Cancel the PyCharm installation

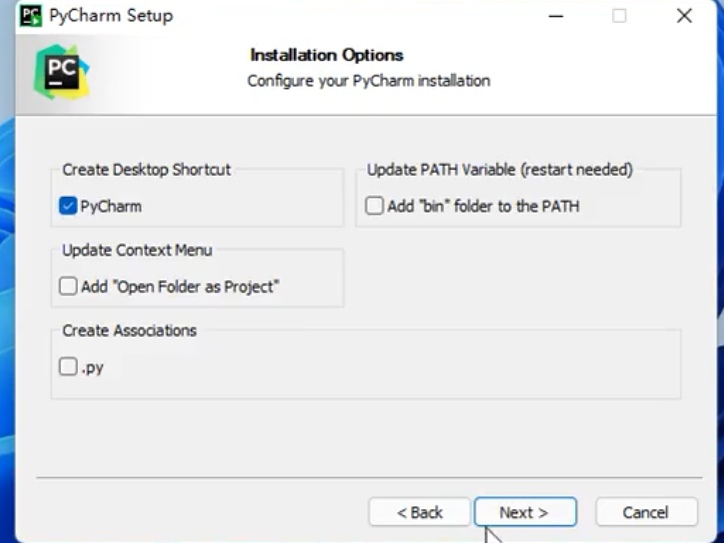tap(646, 512)
